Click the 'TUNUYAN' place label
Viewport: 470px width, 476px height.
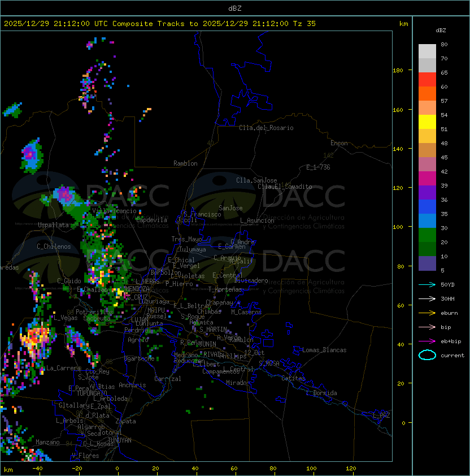tap(120, 440)
